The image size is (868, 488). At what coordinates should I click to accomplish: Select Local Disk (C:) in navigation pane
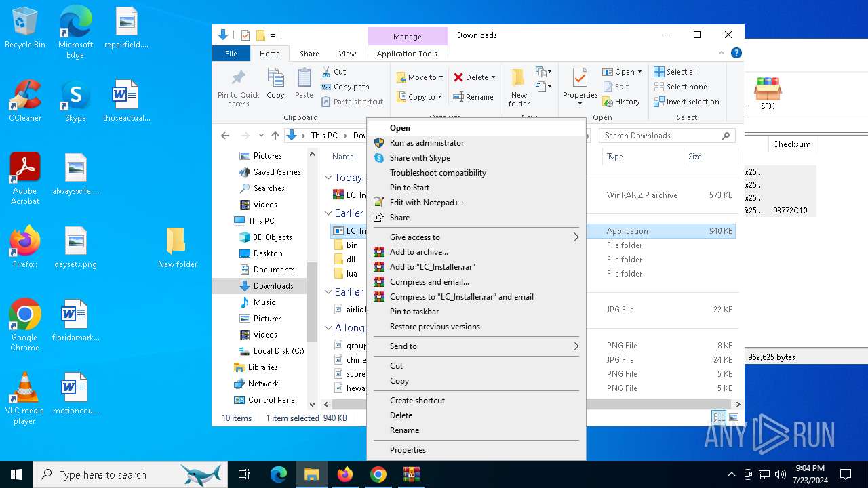(271, 351)
